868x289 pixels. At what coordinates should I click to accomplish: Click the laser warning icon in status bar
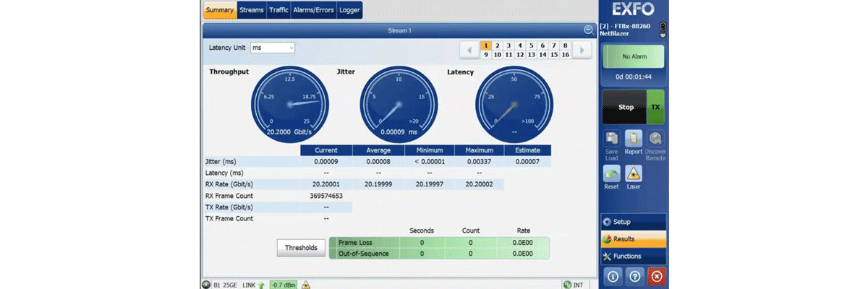306,285
